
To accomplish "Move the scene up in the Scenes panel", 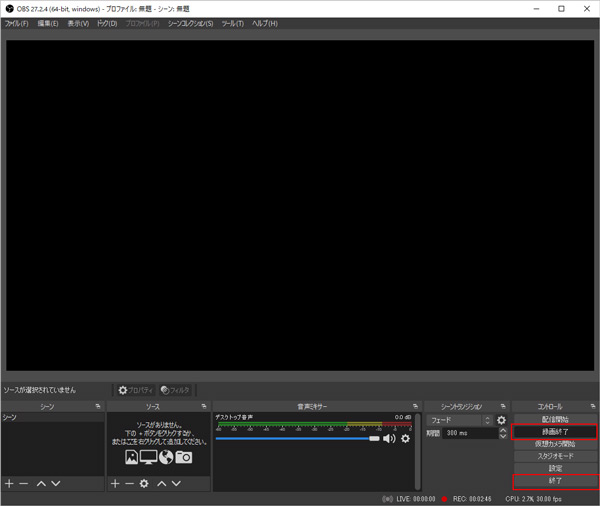I will point(41,483).
